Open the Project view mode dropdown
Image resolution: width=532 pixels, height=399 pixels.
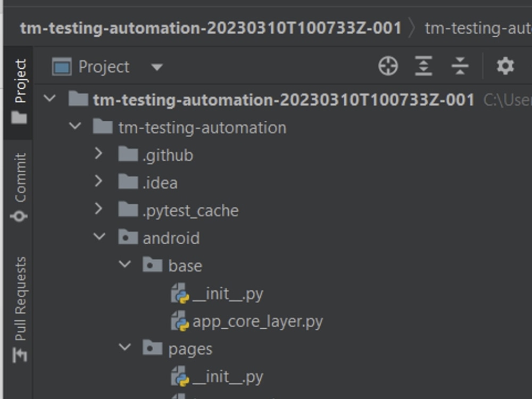coord(156,66)
